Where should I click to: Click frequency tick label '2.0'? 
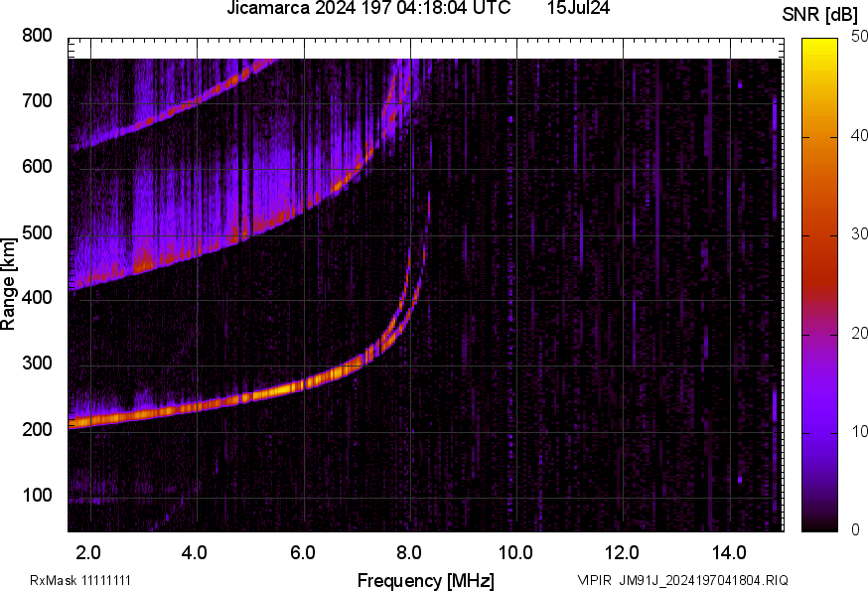coord(88,553)
